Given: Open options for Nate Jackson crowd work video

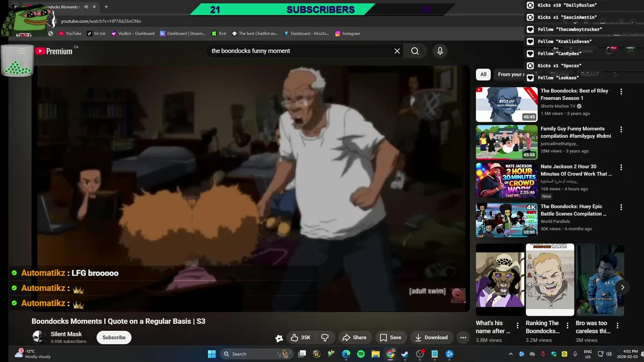Looking at the screenshot, I should click(621, 167).
